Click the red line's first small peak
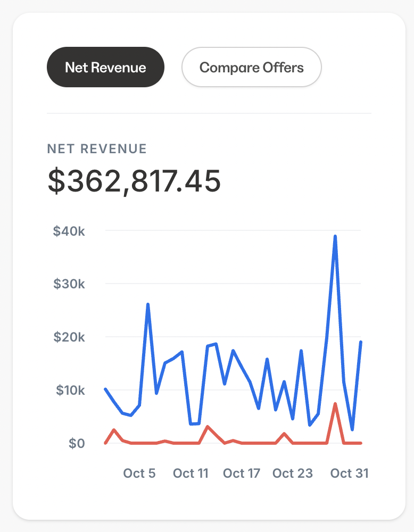The width and height of the screenshot is (414, 532). click(x=114, y=429)
